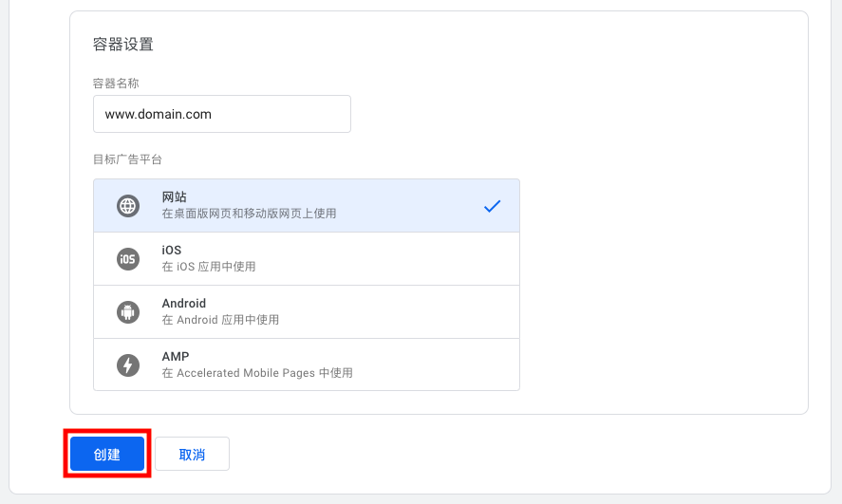842x504 pixels.
Task: Click the 创建 button
Action: tap(107, 454)
